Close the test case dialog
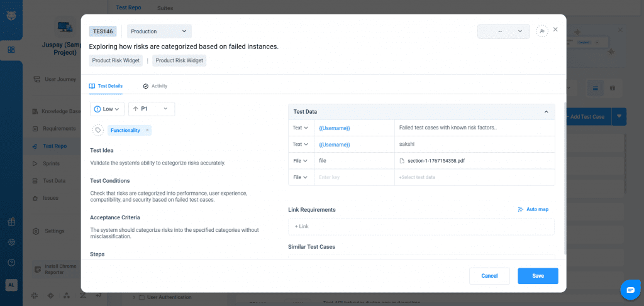 [555, 30]
